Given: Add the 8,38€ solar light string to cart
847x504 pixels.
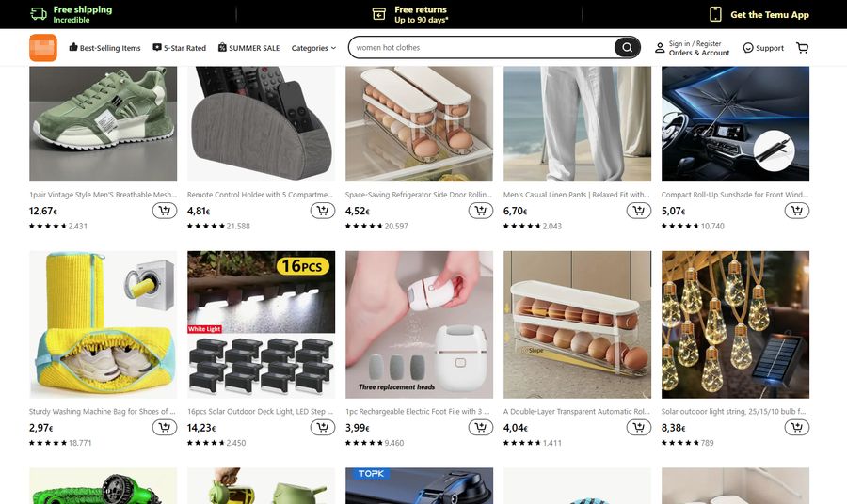Looking at the screenshot, I should click(797, 428).
